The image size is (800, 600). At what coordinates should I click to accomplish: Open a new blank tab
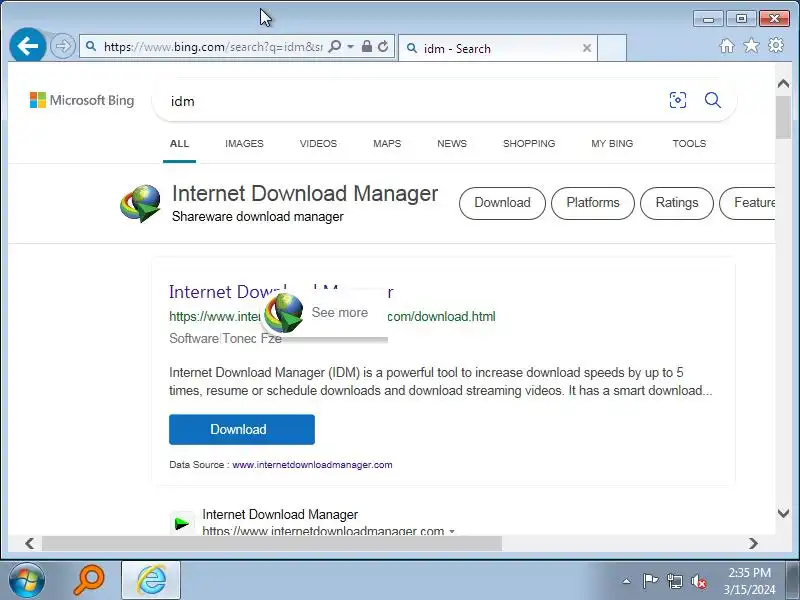612,48
